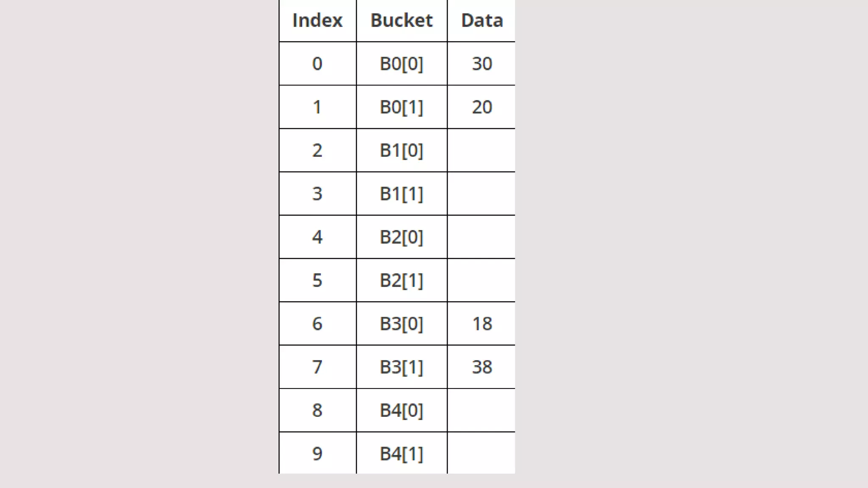Viewport: 868px width, 488px height.
Task: Select the B3[0] bucket cell
Action: coord(401,324)
